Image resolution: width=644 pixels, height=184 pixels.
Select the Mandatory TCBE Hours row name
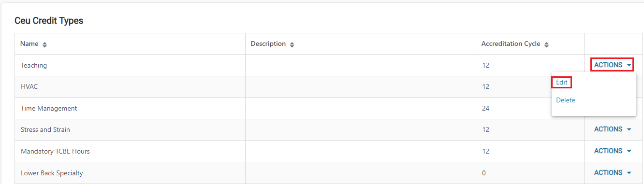click(55, 151)
